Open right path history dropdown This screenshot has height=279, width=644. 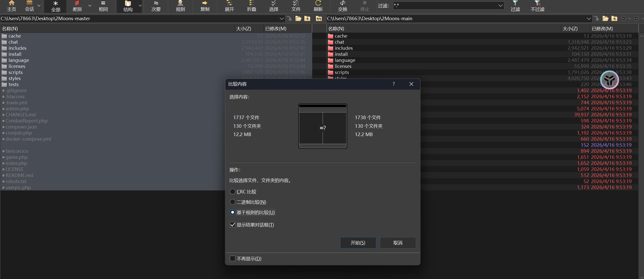coord(589,18)
